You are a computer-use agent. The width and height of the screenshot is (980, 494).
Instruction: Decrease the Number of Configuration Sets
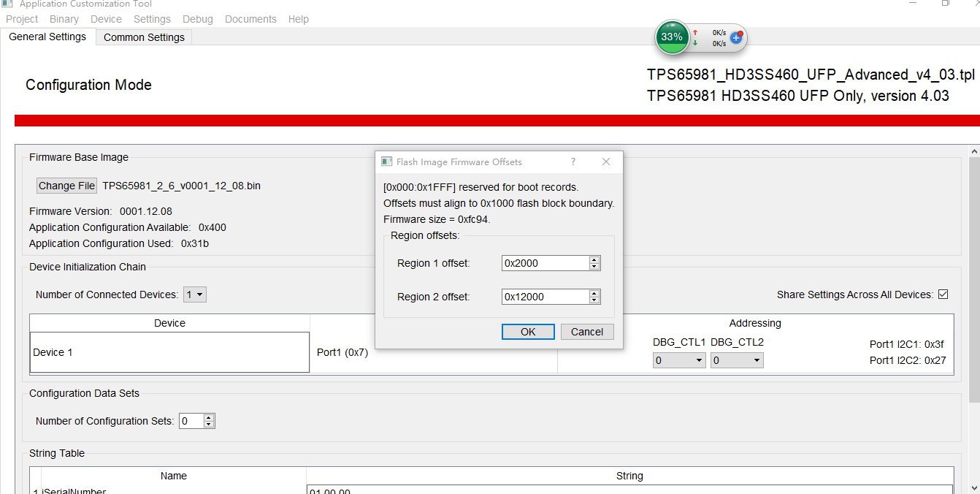[x=209, y=425]
